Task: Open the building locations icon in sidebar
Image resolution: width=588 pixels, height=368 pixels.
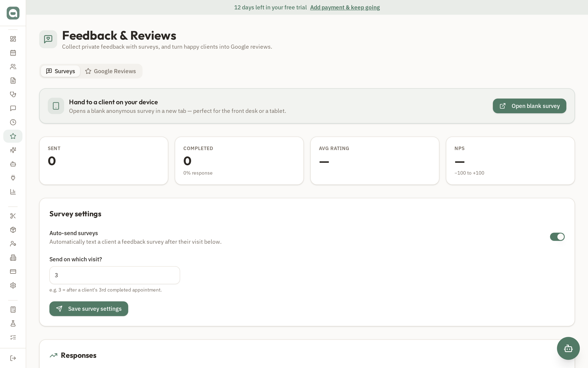Action: click(x=13, y=258)
